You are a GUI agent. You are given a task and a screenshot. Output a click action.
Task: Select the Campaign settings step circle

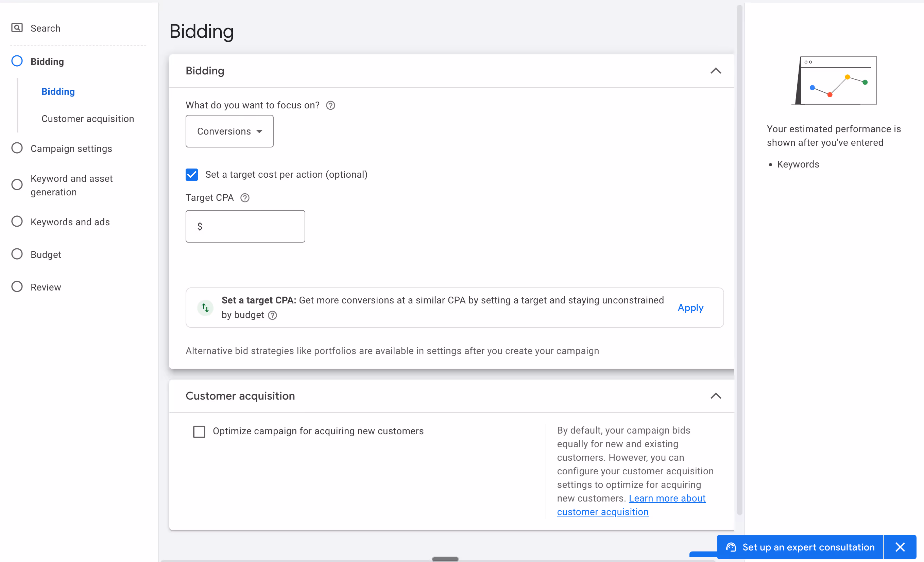pyautogui.click(x=17, y=148)
